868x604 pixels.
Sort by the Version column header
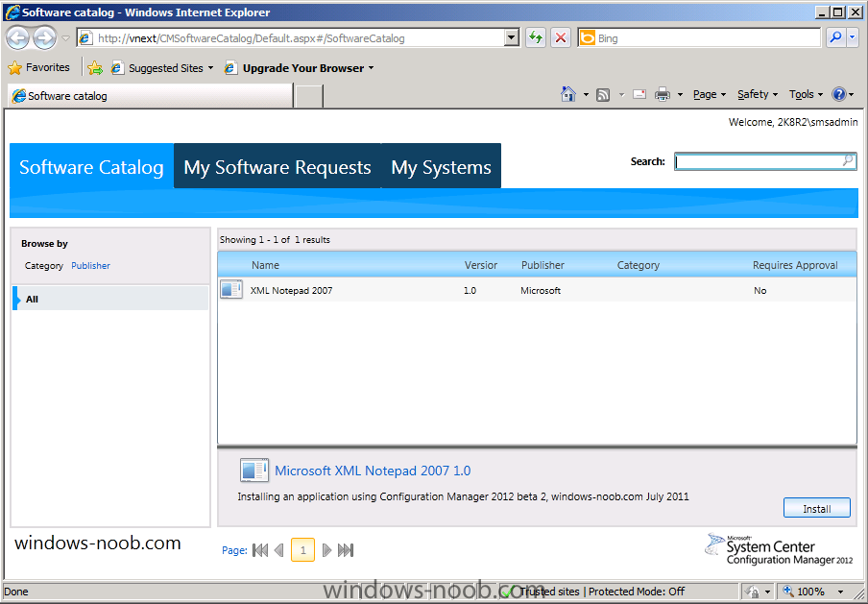point(480,265)
